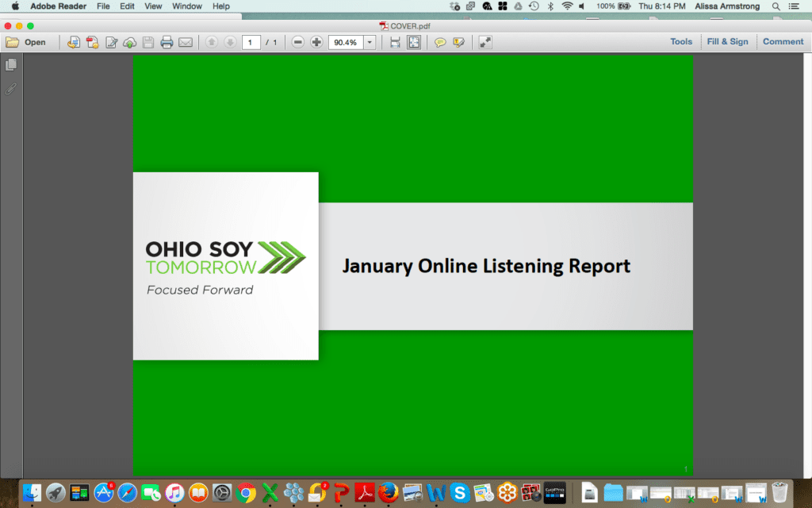Click the user name Alissa Armstrong
This screenshot has height=508, width=812.
727,6
